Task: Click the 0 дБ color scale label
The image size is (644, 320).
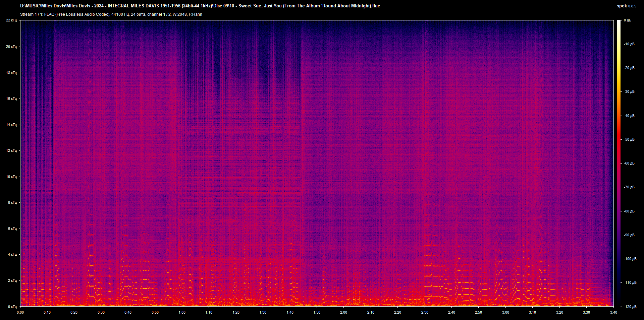Action: tap(628, 20)
